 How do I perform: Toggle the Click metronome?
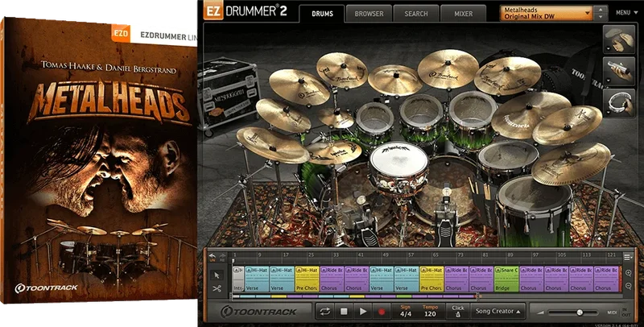(457, 312)
